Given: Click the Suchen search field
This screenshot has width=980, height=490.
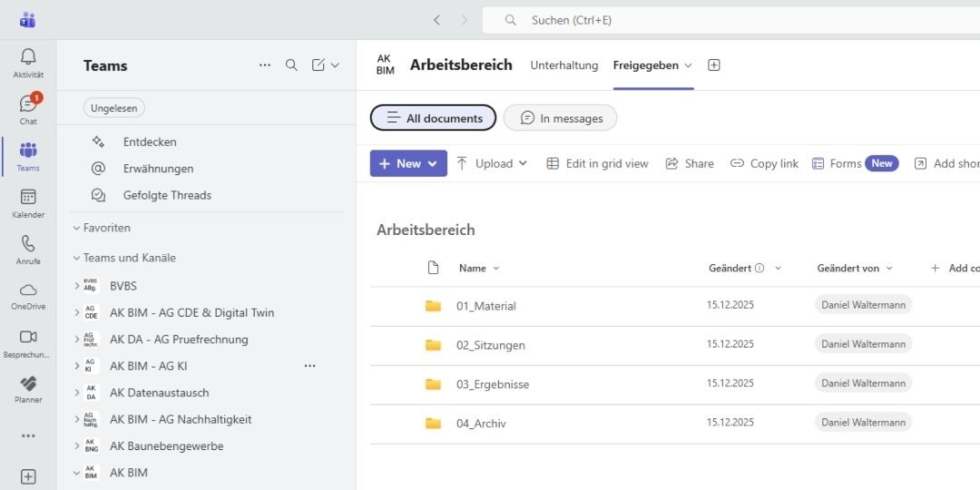Looking at the screenshot, I should pyautogui.click(x=731, y=20).
